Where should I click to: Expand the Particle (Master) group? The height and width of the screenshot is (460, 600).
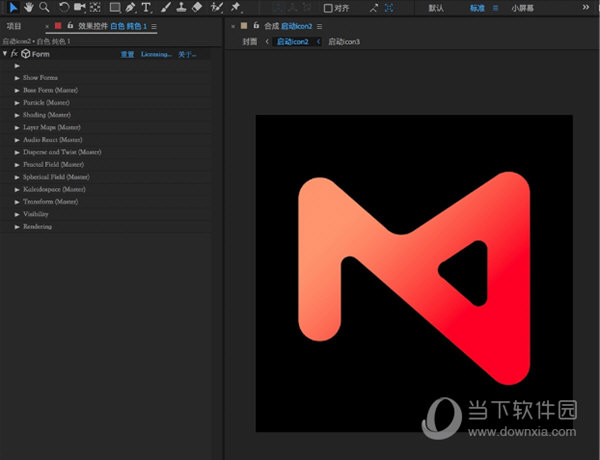tap(17, 103)
